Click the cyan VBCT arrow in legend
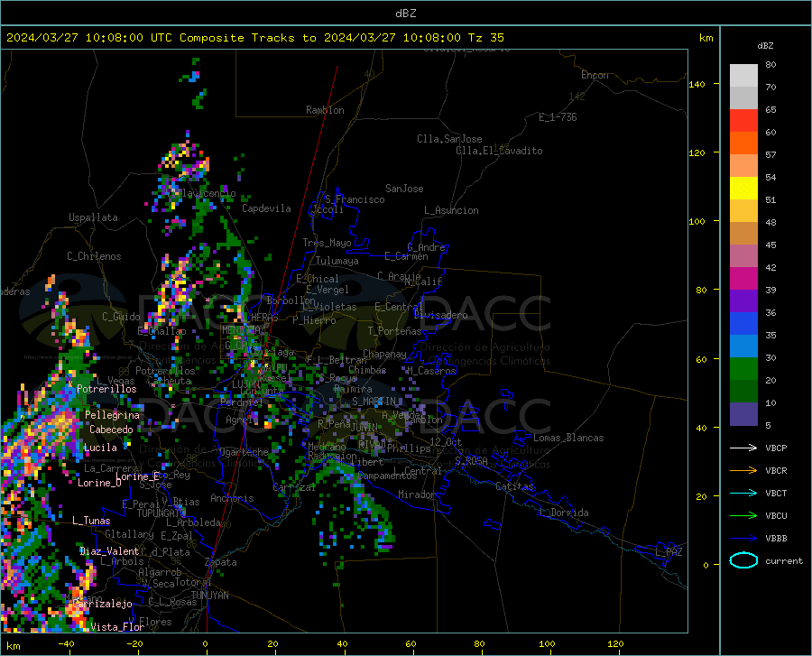812x656 pixels. pyautogui.click(x=743, y=493)
